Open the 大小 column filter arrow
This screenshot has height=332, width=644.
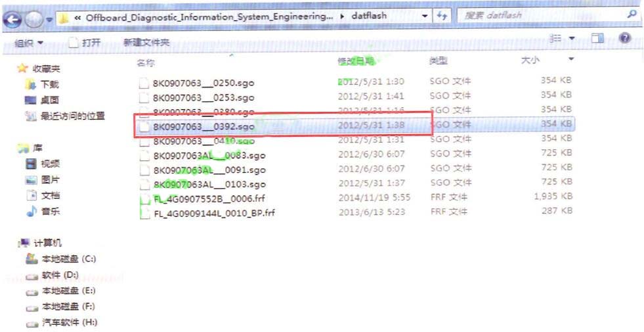pyautogui.click(x=571, y=60)
